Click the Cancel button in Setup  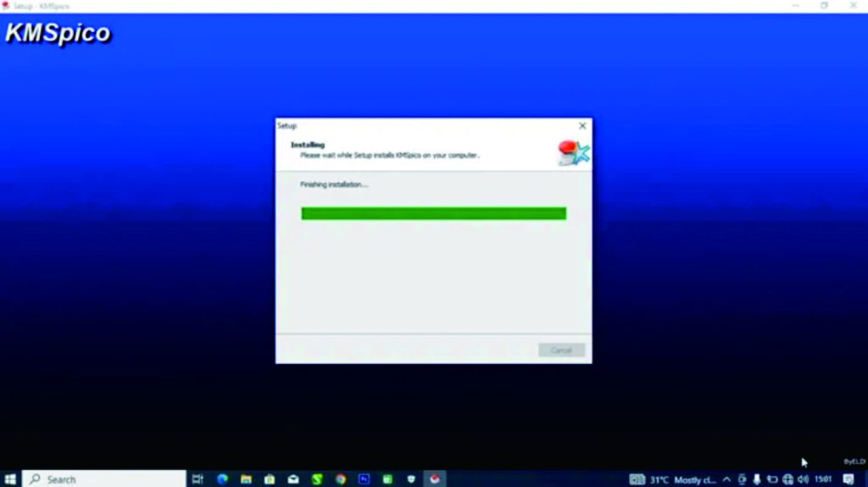561,350
